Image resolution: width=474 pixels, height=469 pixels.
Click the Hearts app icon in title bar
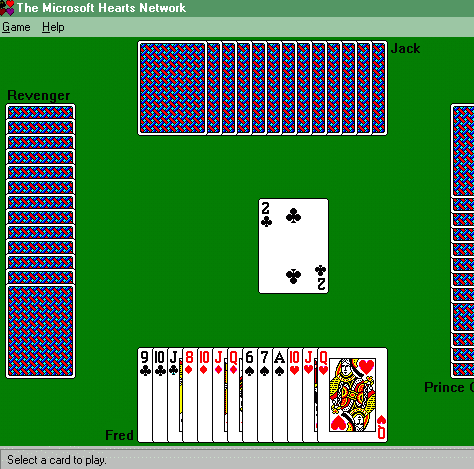point(7,8)
